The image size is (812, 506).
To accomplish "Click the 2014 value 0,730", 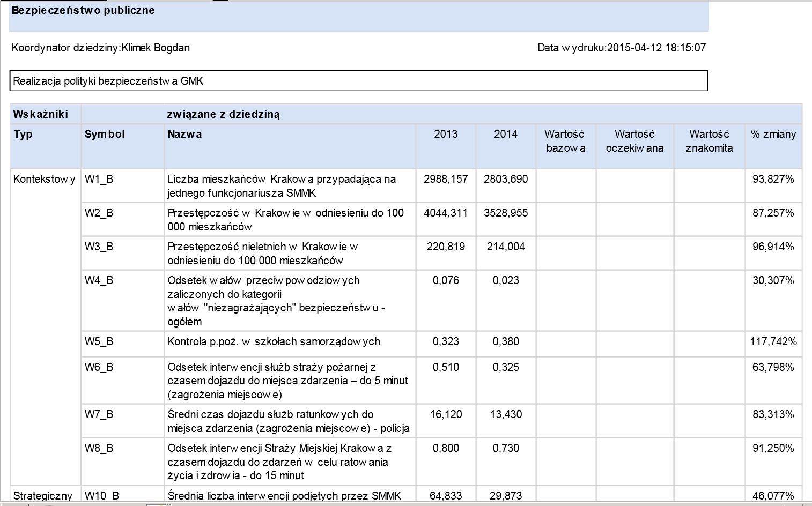I will tap(506, 448).
